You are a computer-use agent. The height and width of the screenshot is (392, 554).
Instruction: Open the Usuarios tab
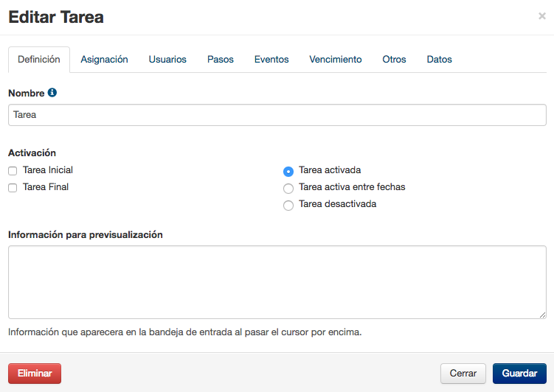(167, 59)
